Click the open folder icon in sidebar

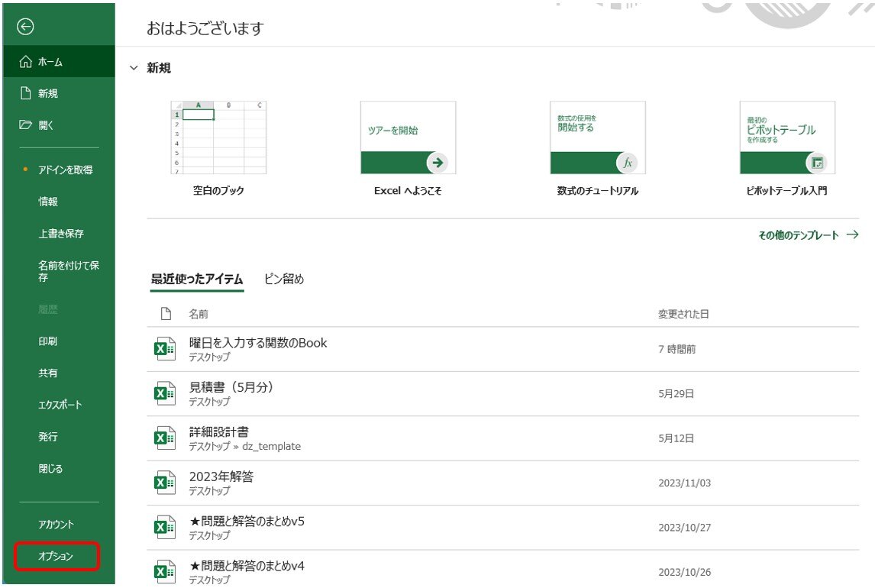26,124
